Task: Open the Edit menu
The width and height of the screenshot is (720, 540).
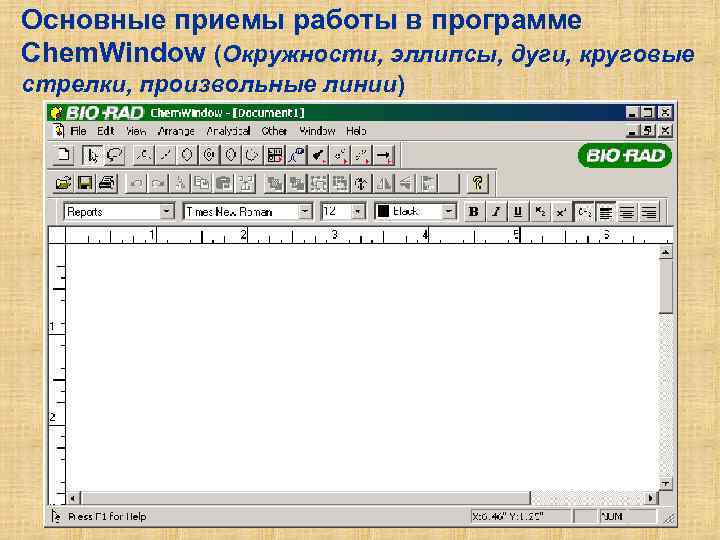Action: tap(106, 131)
